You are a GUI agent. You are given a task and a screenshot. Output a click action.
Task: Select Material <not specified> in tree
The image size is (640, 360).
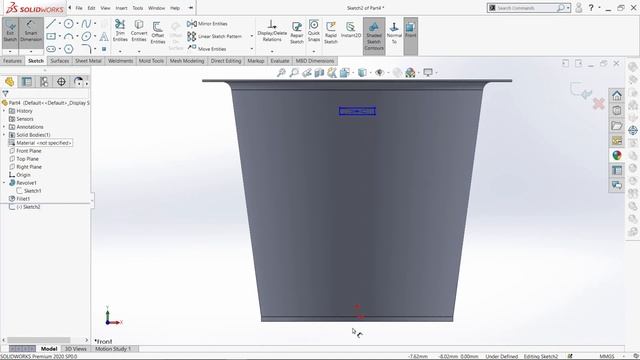pyautogui.click(x=40, y=143)
